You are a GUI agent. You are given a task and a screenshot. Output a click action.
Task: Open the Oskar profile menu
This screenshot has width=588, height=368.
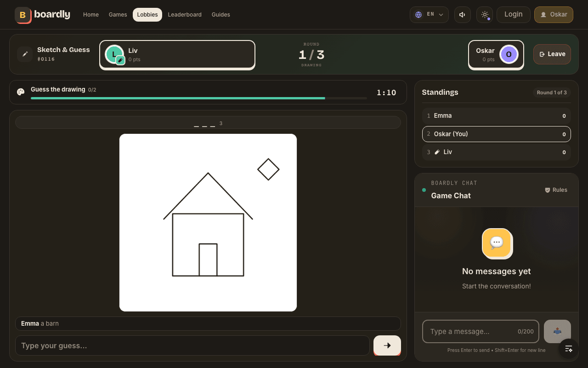coord(554,15)
